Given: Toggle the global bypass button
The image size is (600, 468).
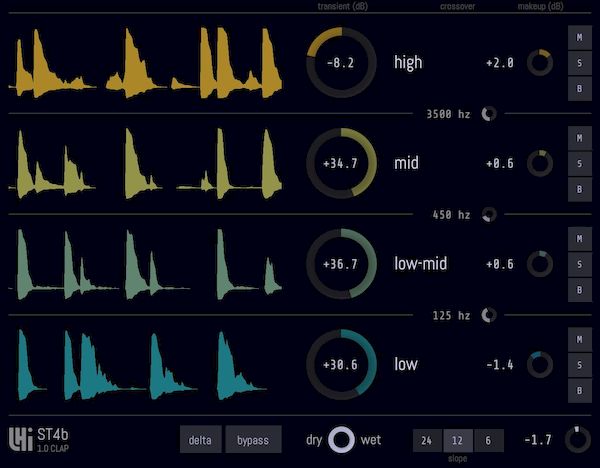Looking at the screenshot, I should [253, 440].
